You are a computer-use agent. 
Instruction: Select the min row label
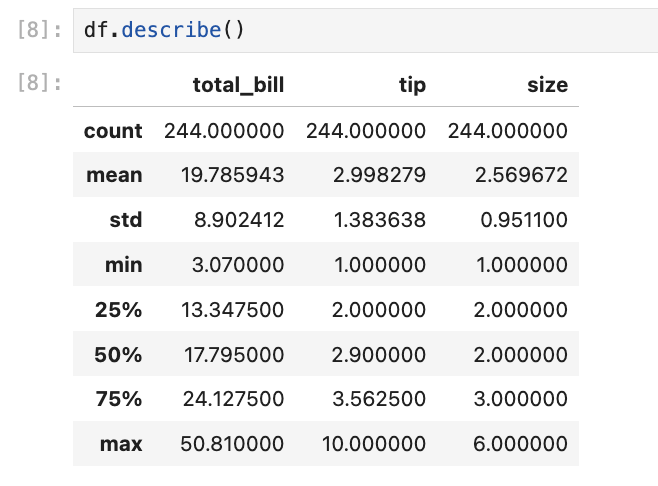point(124,265)
